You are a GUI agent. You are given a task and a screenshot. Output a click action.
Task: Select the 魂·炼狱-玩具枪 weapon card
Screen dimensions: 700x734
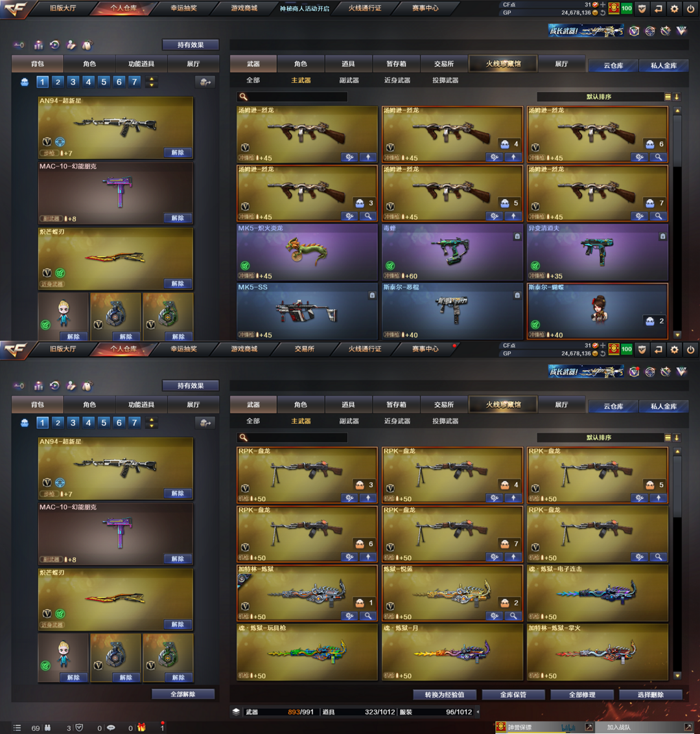[307, 652]
